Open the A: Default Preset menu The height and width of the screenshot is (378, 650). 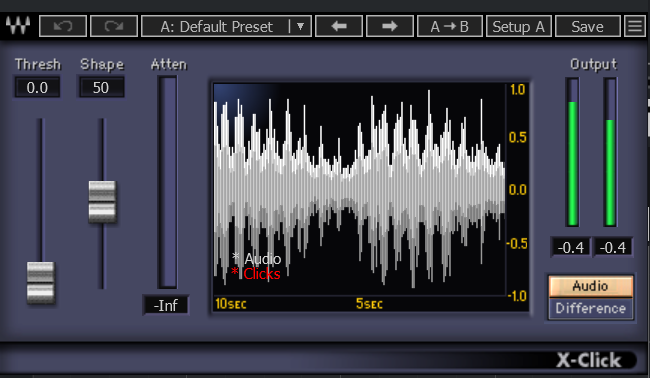[x=216, y=27]
